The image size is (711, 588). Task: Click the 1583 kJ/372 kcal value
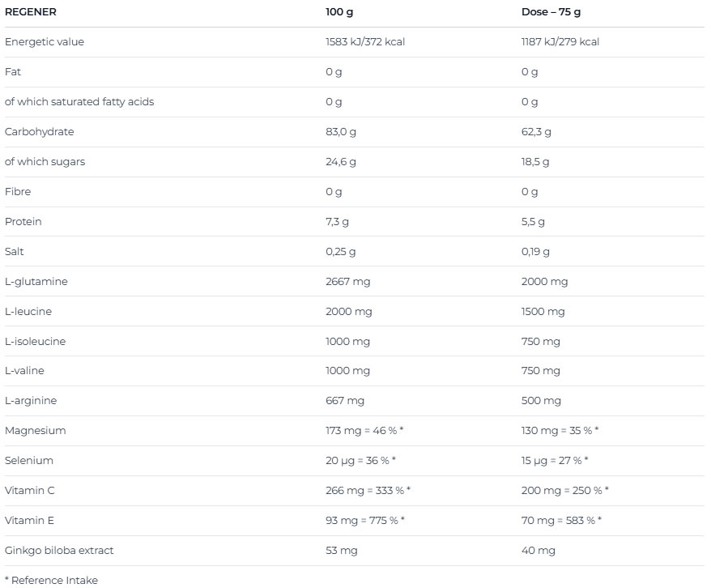tap(364, 42)
